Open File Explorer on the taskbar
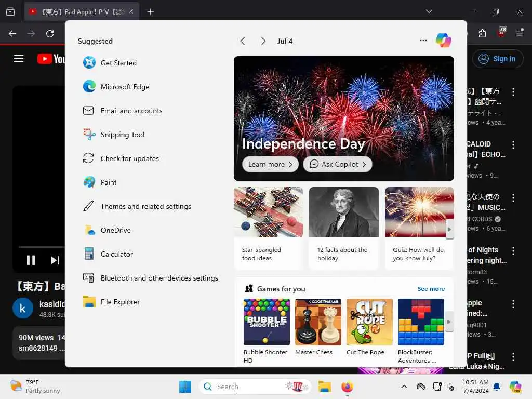Screen dimensions: 532x399 click(x=324, y=387)
